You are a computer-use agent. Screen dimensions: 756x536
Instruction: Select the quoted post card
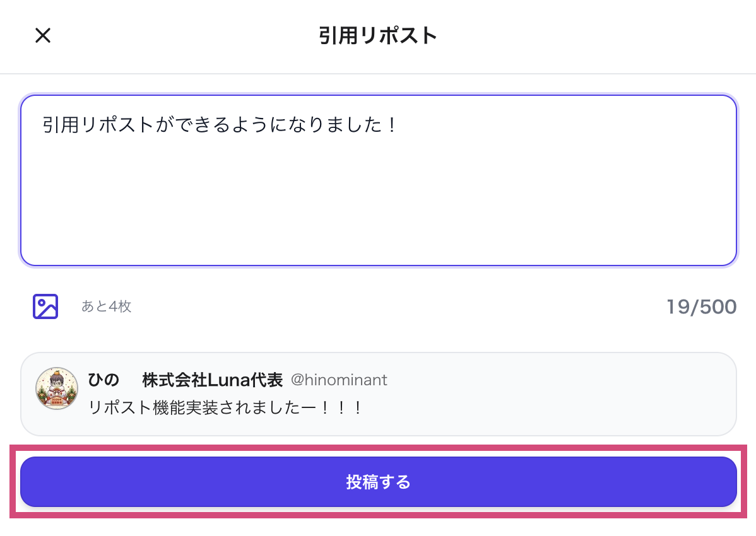point(379,394)
